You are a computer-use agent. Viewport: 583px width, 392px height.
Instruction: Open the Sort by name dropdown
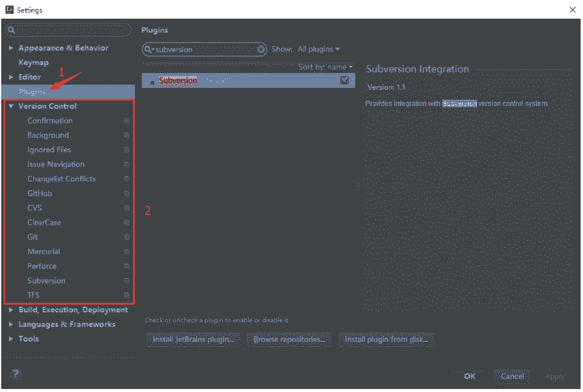(325, 67)
